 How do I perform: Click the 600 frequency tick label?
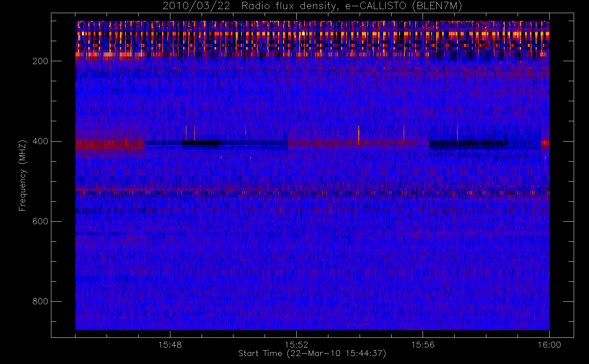(x=40, y=221)
